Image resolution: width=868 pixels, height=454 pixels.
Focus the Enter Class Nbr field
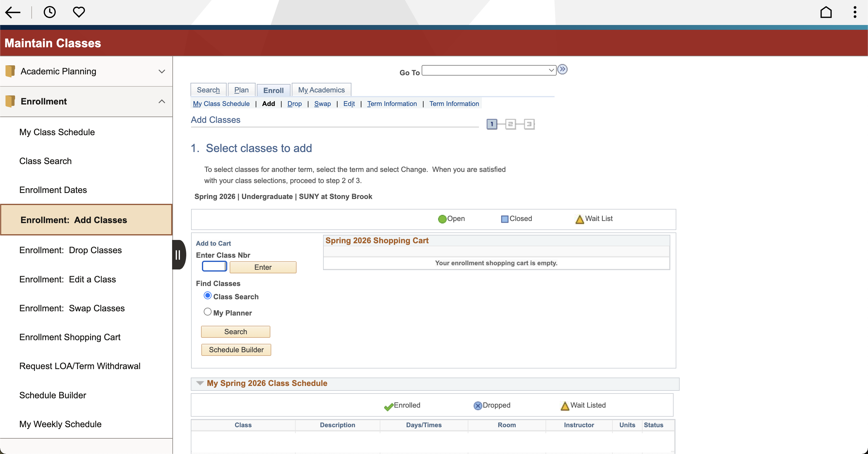point(214,266)
